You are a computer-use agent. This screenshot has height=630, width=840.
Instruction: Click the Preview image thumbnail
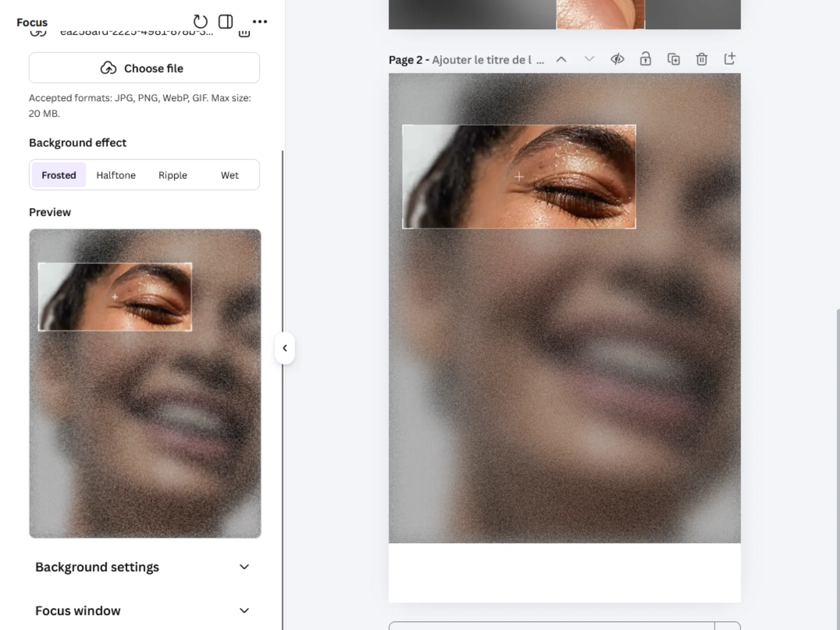point(145,383)
